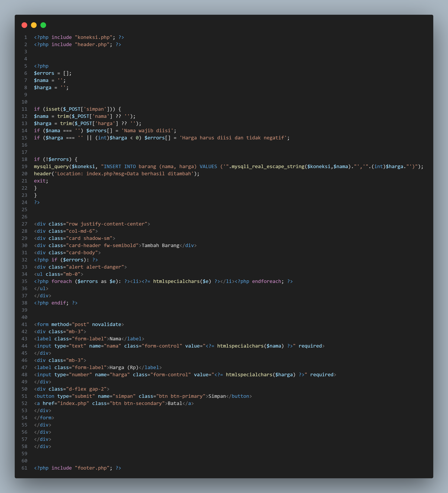Screen dimensions: 448x493
Task: Click the "Tambah Barang" card-header line
Action: (x=115, y=246)
